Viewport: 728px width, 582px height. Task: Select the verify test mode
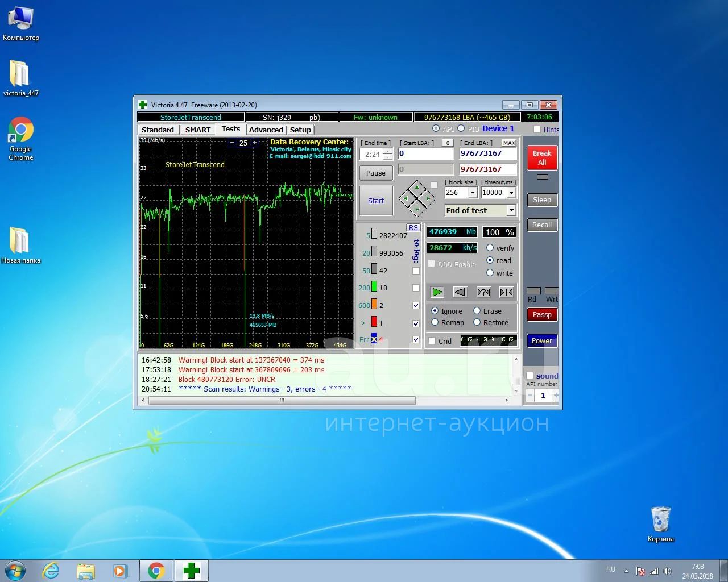pyautogui.click(x=490, y=248)
